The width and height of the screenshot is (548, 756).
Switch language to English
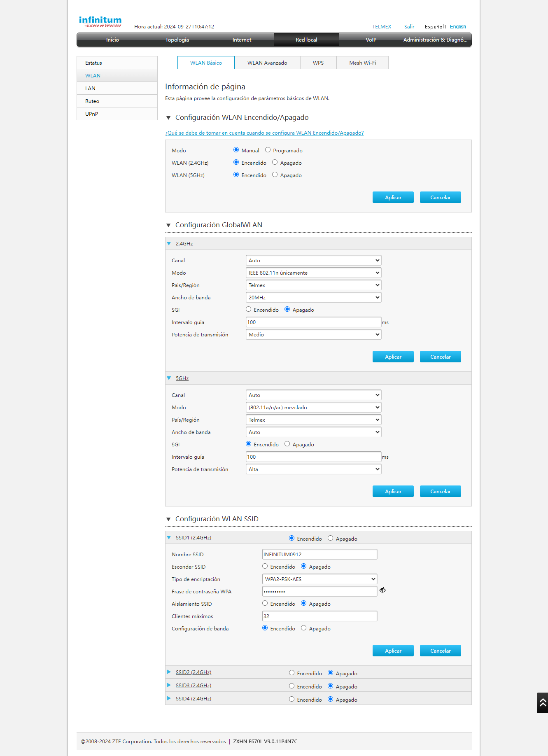click(457, 27)
